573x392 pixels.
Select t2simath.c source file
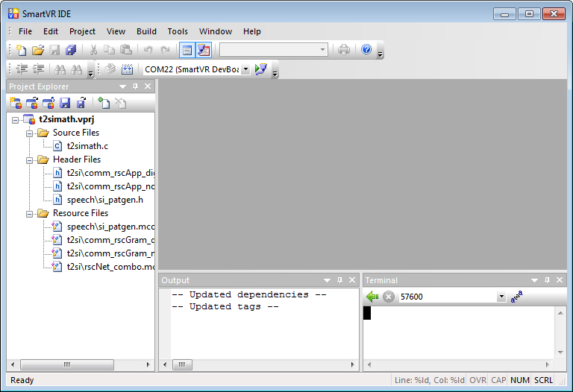87,146
